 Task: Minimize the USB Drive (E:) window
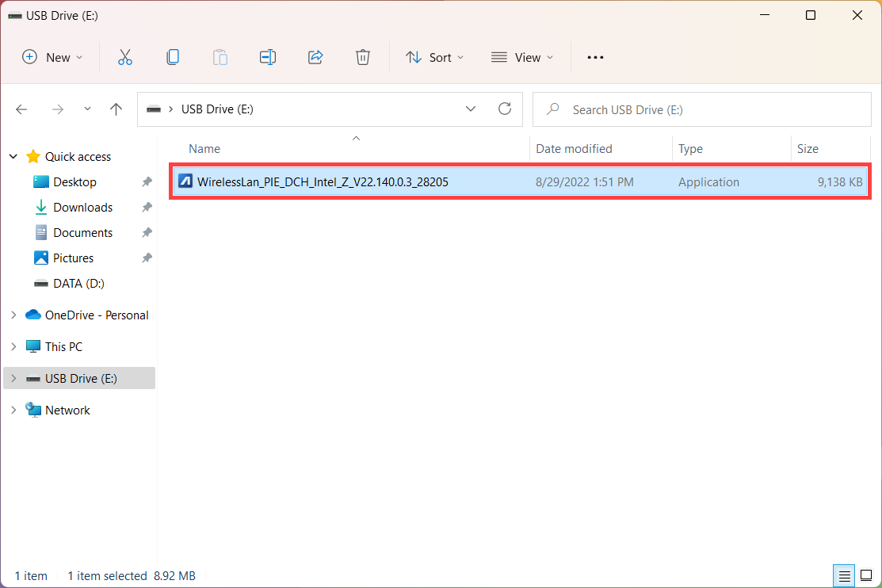765,15
